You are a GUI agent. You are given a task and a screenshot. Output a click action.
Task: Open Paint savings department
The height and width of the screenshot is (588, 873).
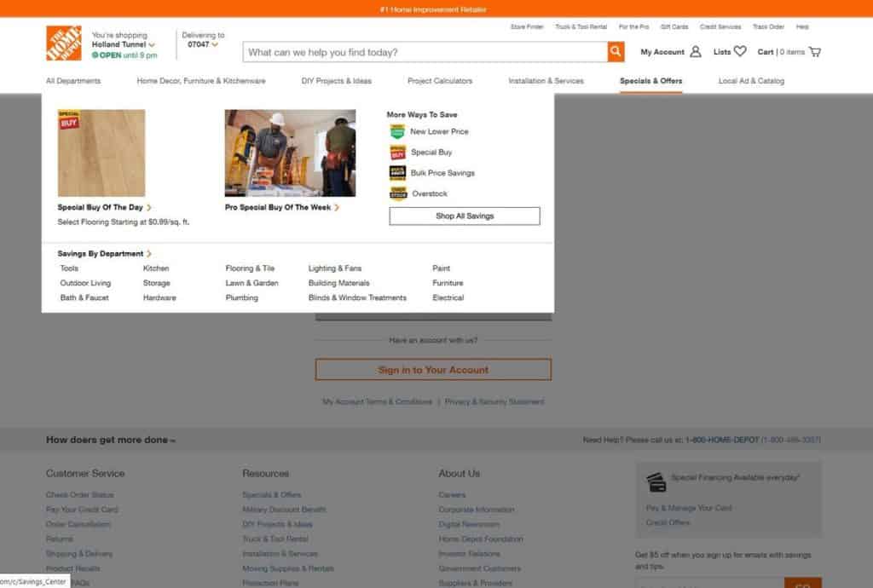point(442,268)
